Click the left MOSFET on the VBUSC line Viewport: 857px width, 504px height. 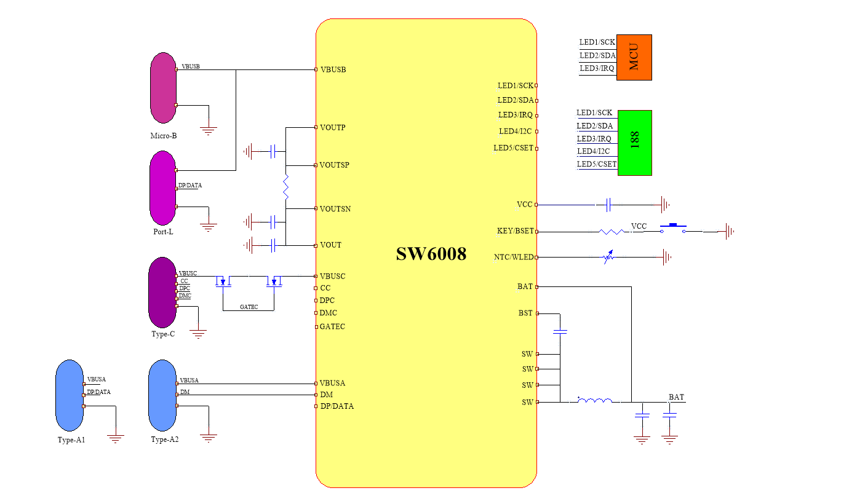coord(223,281)
